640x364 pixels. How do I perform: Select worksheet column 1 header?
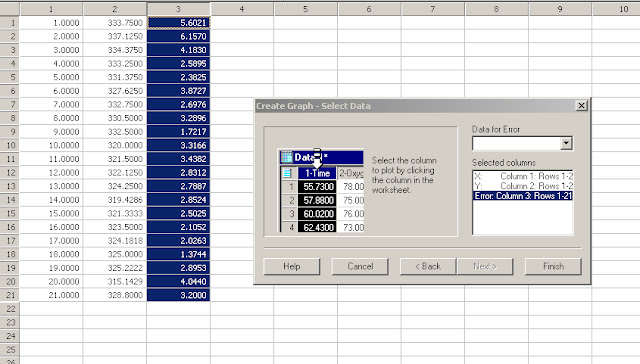click(x=51, y=9)
